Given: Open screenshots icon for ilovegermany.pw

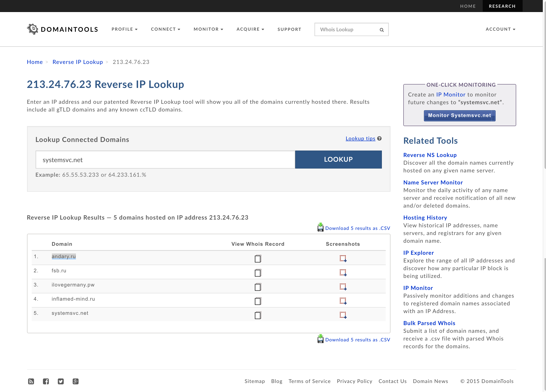Looking at the screenshot, I should click(343, 286).
